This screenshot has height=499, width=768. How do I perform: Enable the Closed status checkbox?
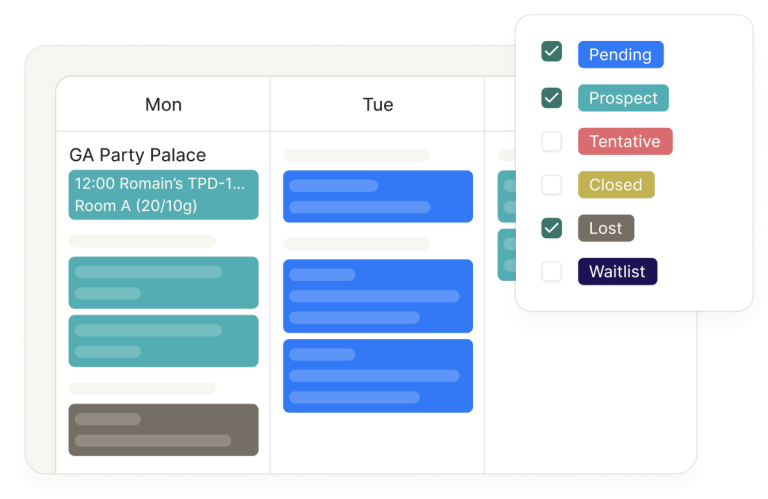(552, 185)
